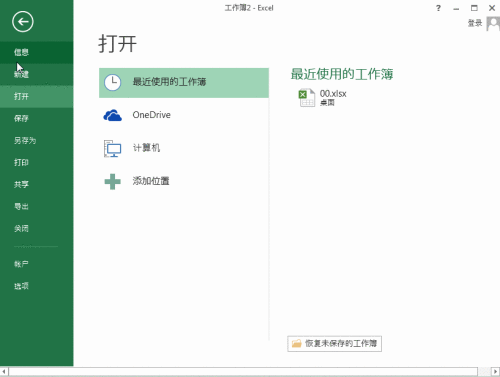Click the green plus add-place icon
Screen dimensions: 500x377
113,182
